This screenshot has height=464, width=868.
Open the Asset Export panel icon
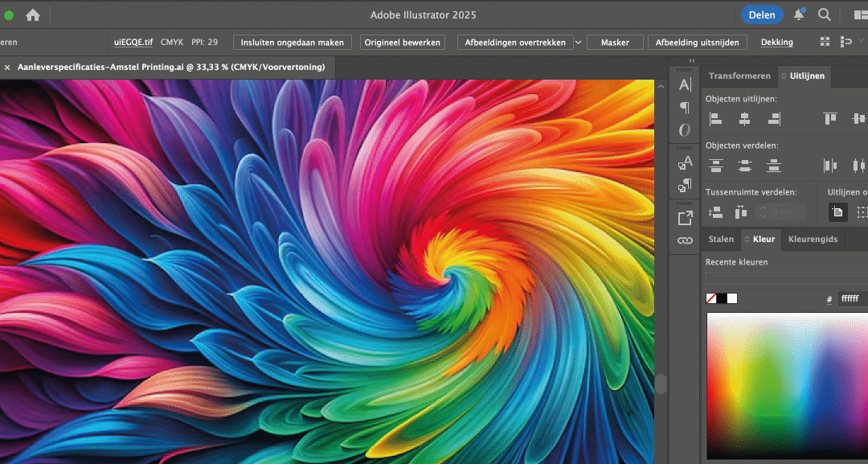click(685, 218)
